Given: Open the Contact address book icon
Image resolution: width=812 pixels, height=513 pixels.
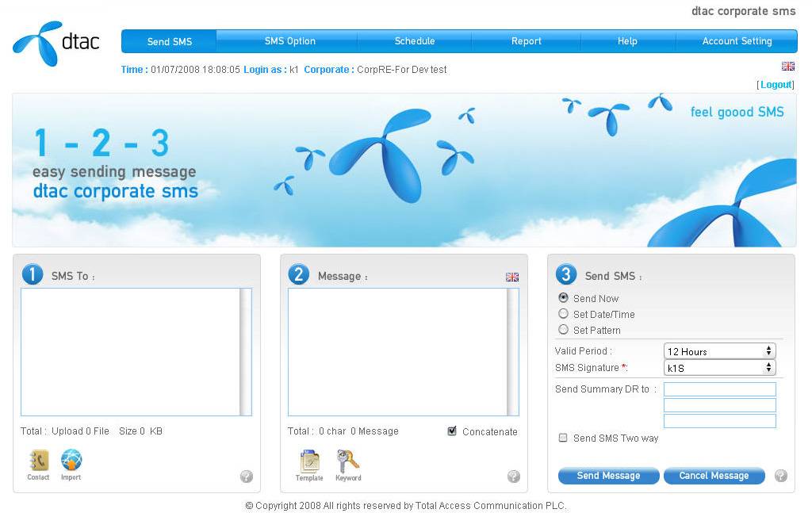Looking at the screenshot, I should (x=38, y=464).
